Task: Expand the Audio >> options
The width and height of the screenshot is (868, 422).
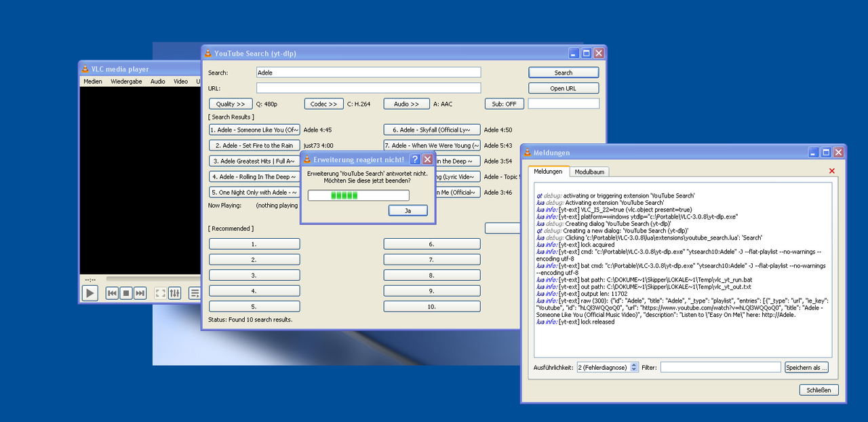Action: click(x=406, y=104)
